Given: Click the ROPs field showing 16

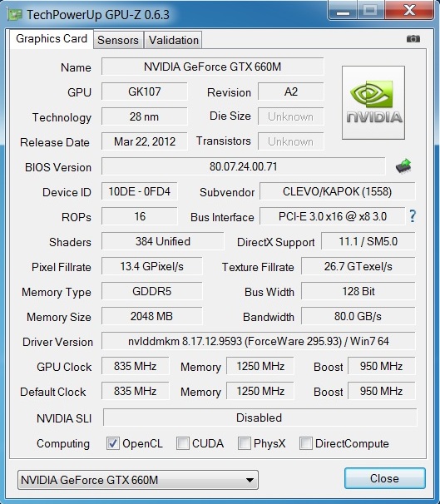Looking at the screenshot, I should point(139,216).
